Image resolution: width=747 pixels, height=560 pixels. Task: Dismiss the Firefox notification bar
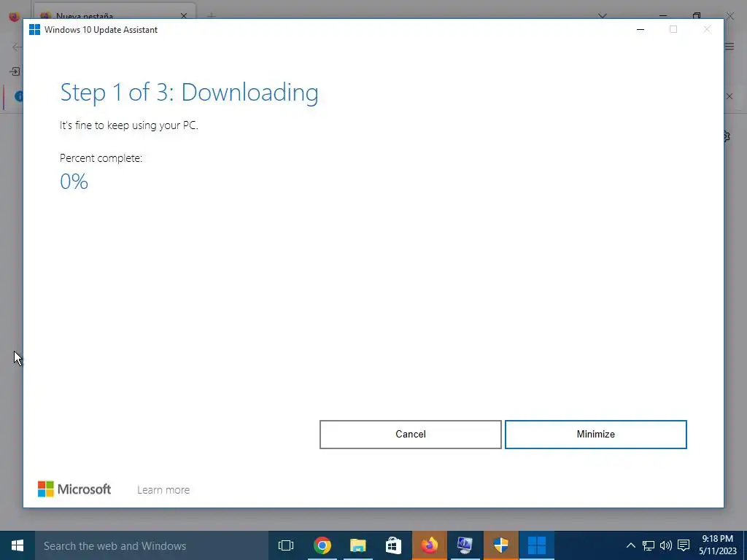click(729, 96)
